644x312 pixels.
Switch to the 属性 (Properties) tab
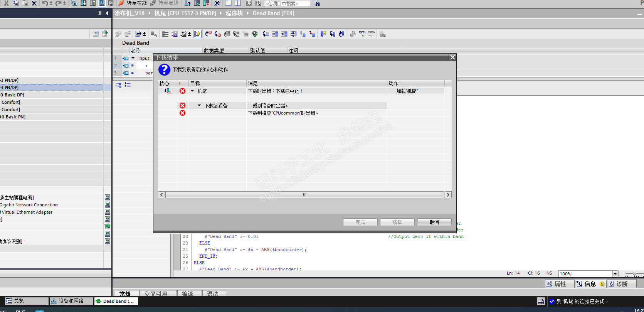(560, 284)
